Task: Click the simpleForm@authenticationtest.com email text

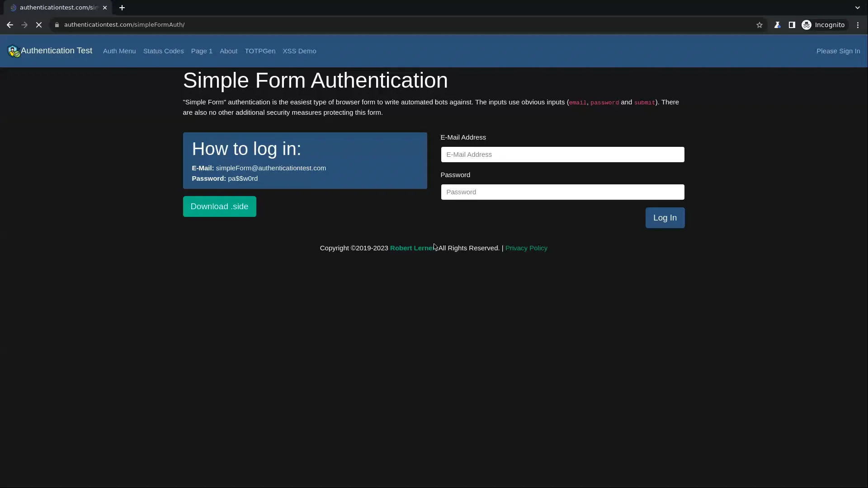Action: tap(271, 168)
